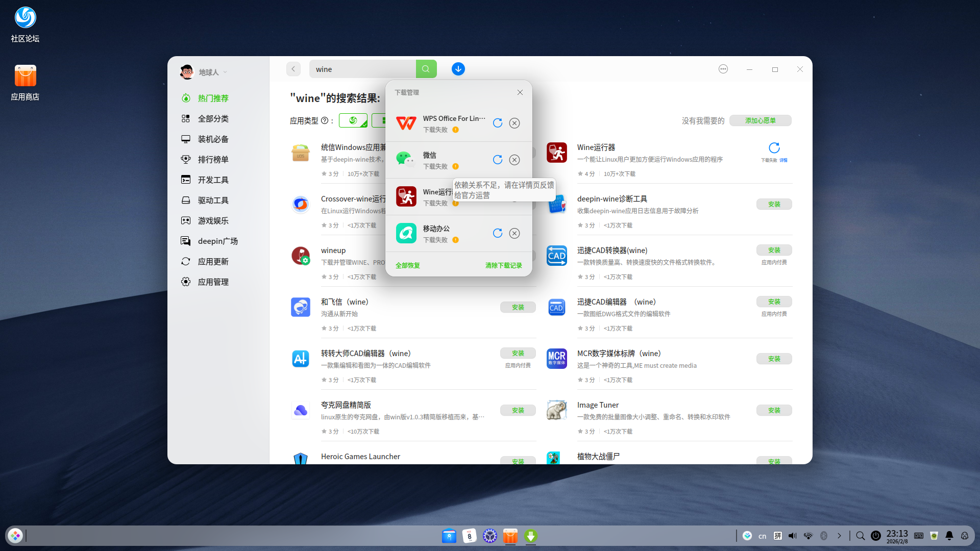Open the volume control in system tray

[793, 536]
